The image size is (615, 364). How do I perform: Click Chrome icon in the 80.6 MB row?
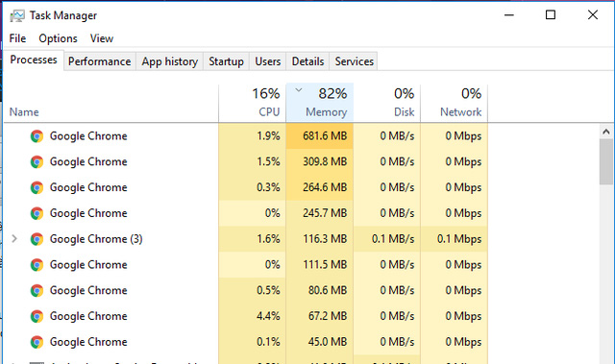tap(37, 290)
